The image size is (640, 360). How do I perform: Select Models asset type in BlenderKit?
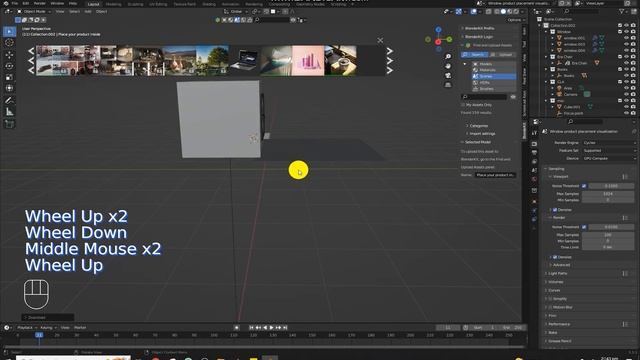[x=494, y=64]
